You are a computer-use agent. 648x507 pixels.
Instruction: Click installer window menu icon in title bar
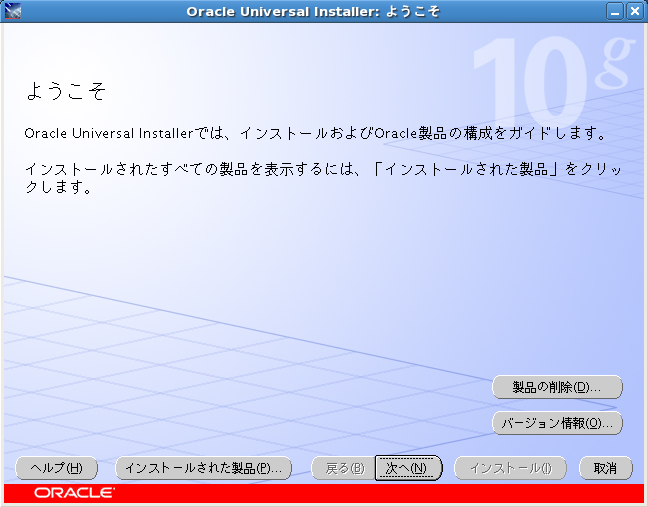[12, 11]
